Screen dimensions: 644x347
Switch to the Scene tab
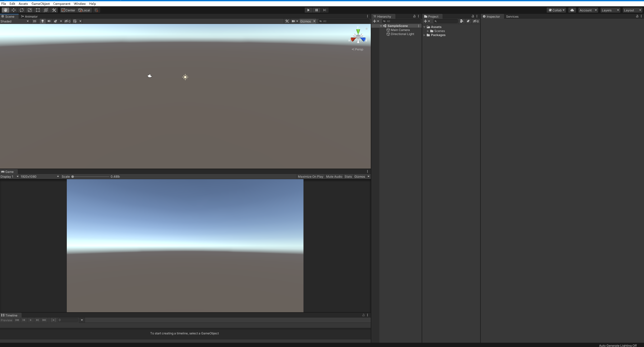point(8,16)
